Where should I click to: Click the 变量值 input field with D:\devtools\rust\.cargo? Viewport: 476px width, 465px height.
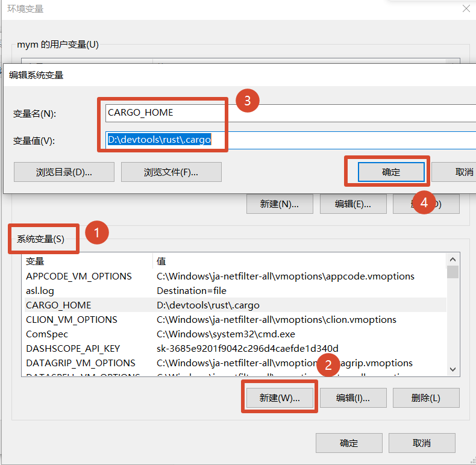(290, 140)
